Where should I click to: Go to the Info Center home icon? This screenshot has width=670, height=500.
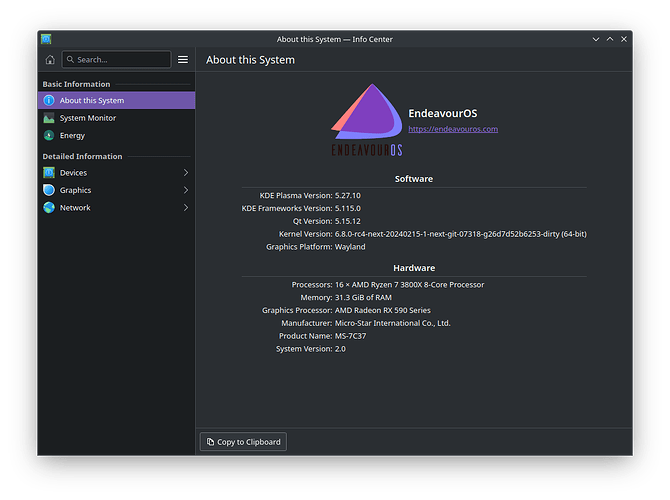tap(50, 59)
